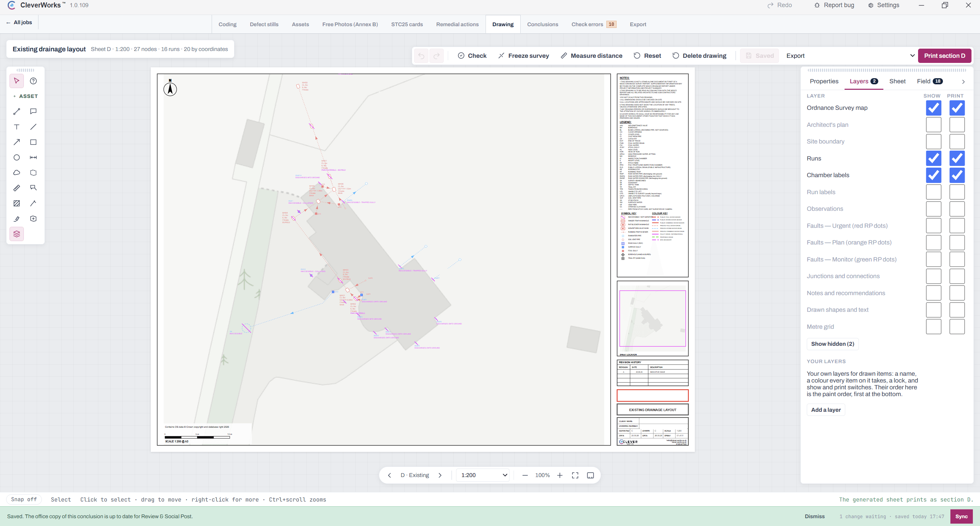Open the help question-mark tool
This screenshot has height=526, width=980.
pyautogui.click(x=33, y=81)
